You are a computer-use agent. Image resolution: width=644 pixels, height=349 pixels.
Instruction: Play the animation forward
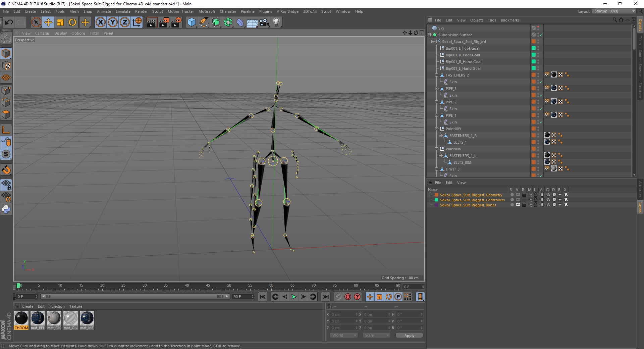tap(294, 297)
